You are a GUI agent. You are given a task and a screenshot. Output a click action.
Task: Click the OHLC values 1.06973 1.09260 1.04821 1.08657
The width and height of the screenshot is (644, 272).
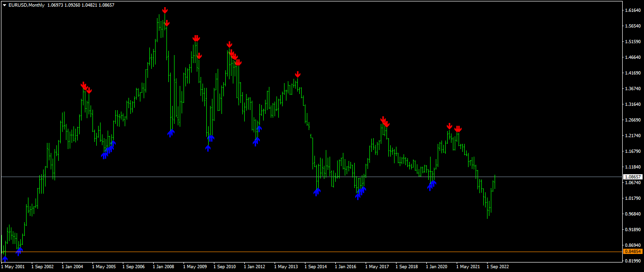[81, 5]
